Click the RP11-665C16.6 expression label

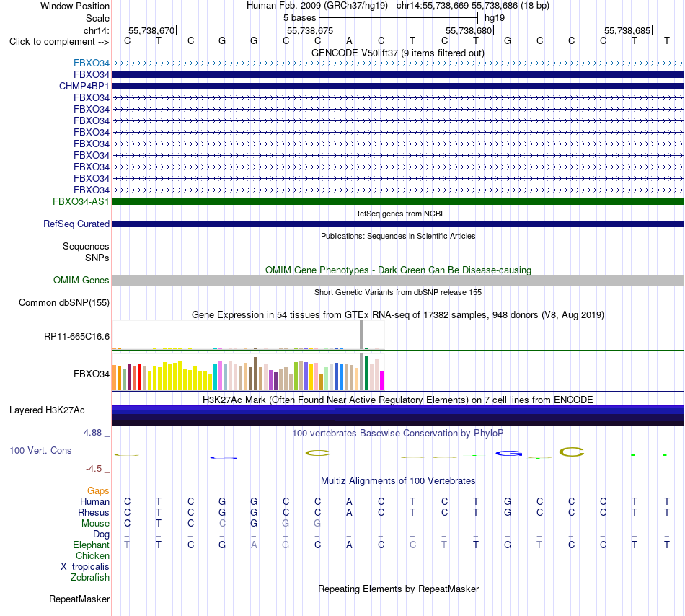pos(76,336)
